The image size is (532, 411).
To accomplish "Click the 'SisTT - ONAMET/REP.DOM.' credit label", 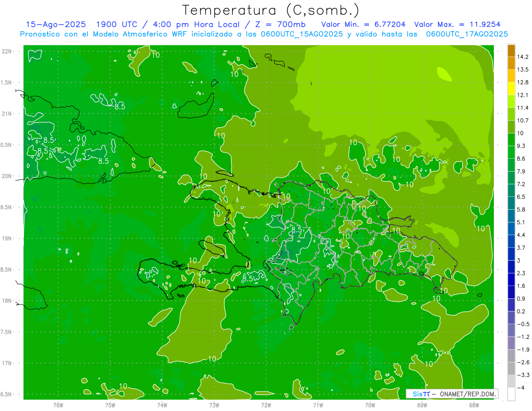I will (452, 394).
